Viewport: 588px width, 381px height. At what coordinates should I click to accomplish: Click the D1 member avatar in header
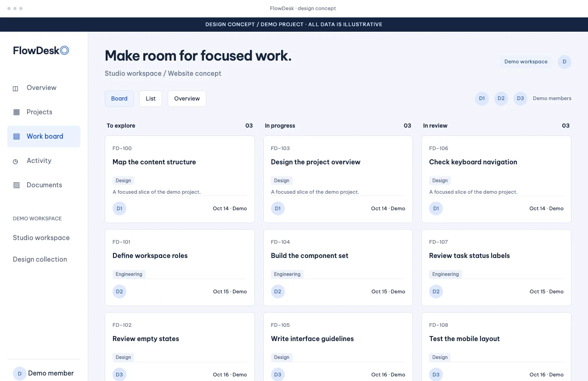(x=482, y=99)
